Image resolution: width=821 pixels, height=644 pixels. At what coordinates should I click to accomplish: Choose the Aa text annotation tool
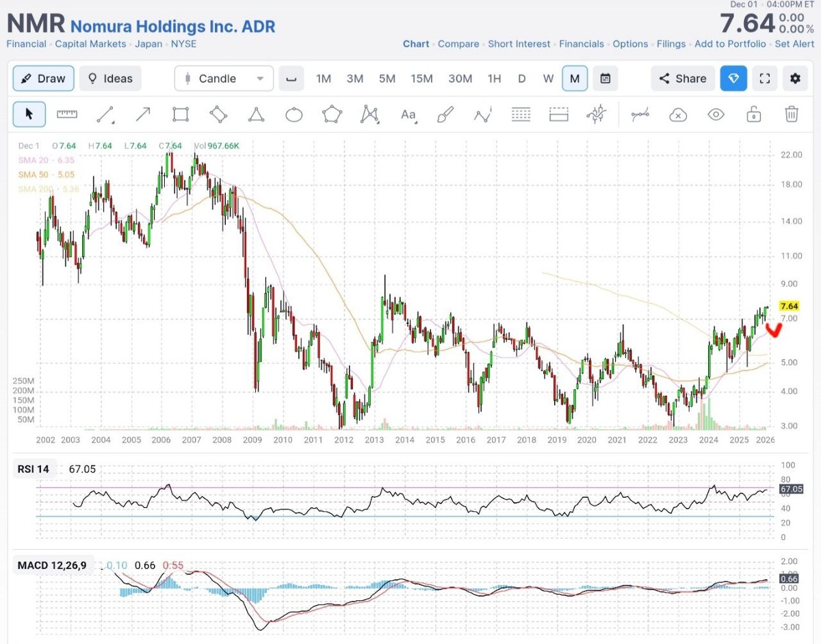click(408, 115)
